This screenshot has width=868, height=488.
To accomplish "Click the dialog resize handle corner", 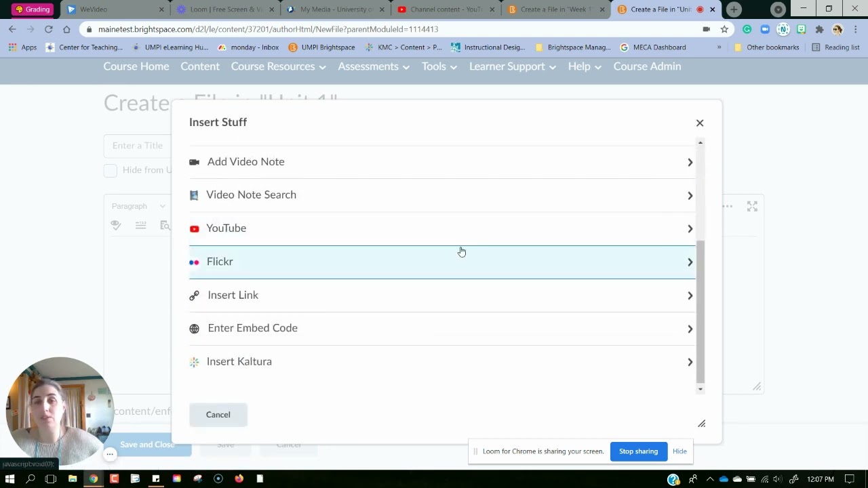I will click(x=702, y=424).
